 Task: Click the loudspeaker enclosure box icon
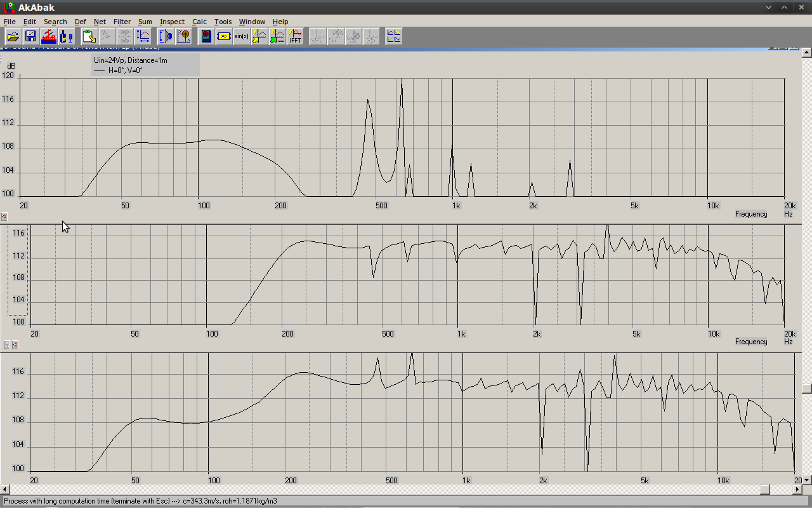pyautogui.click(x=206, y=36)
